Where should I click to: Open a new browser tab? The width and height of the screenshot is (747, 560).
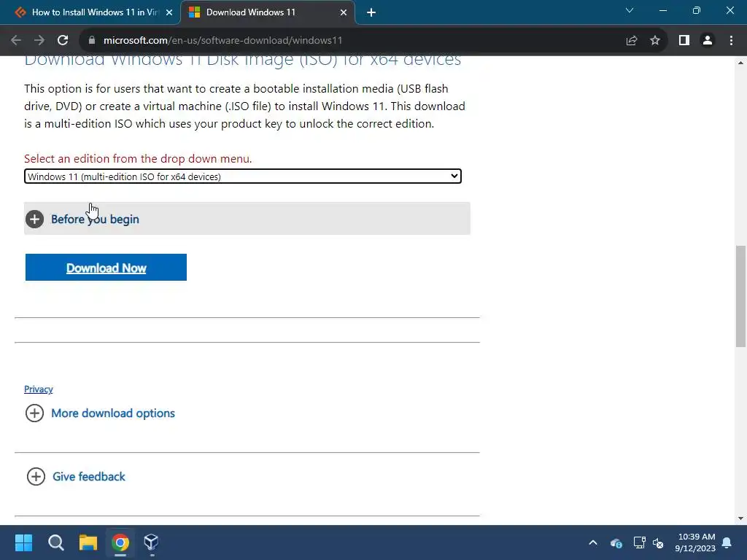click(371, 12)
